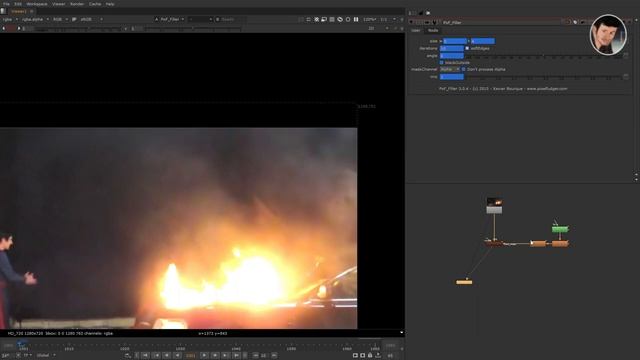Open the angle animation menu button
The width and height of the screenshot is (640, 360).
626,56
